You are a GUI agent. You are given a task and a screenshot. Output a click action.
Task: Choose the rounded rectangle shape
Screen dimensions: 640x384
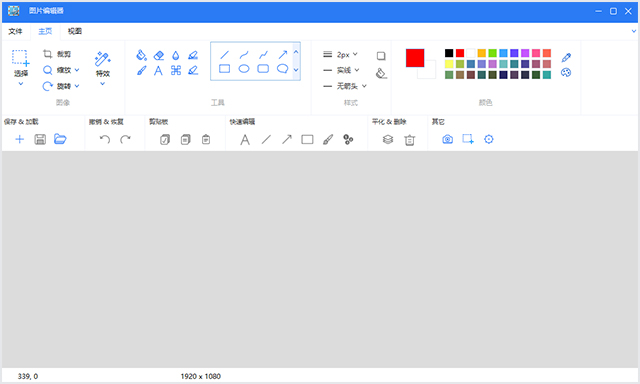[263, 69]
